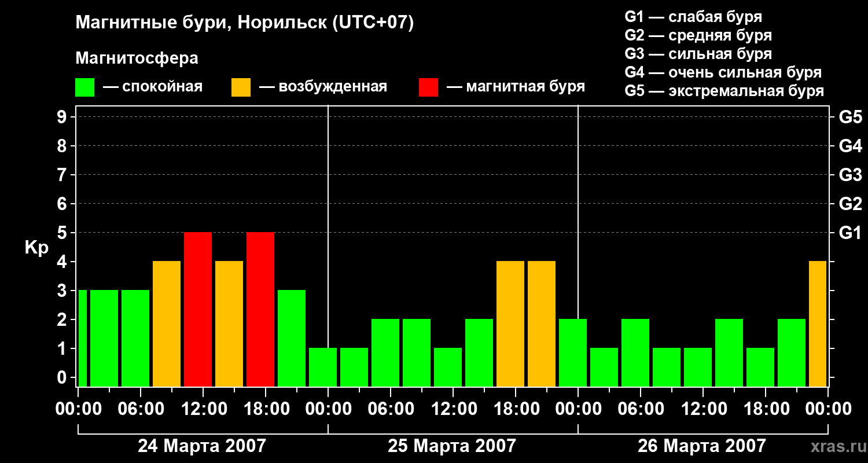Click the '— возбужденная' legend label
The image size is (868, 463).
click(323, 87)
